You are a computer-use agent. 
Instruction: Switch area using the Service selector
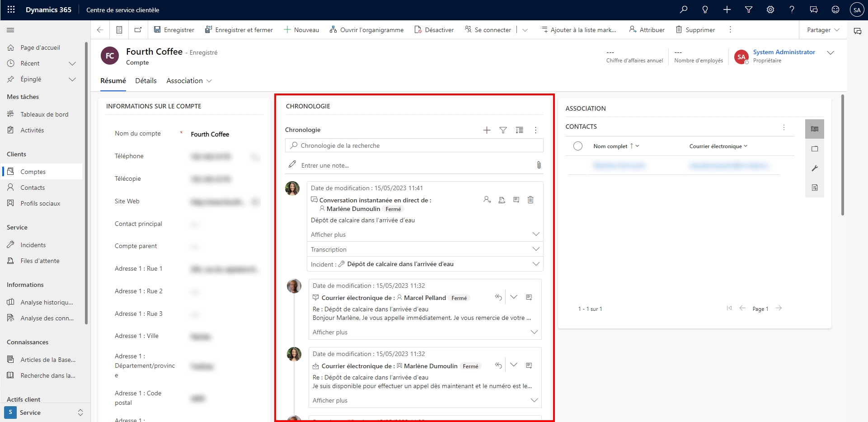tap(45, 413)
